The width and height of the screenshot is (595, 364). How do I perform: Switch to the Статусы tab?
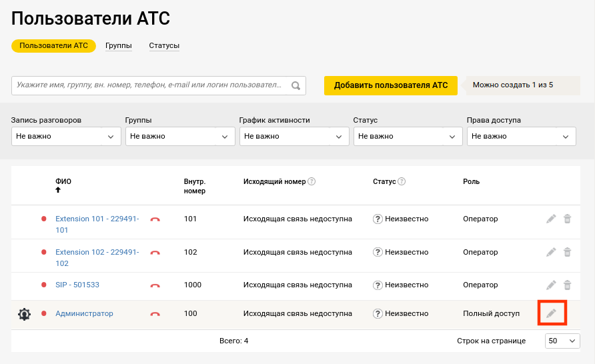(x=164, y=45)
